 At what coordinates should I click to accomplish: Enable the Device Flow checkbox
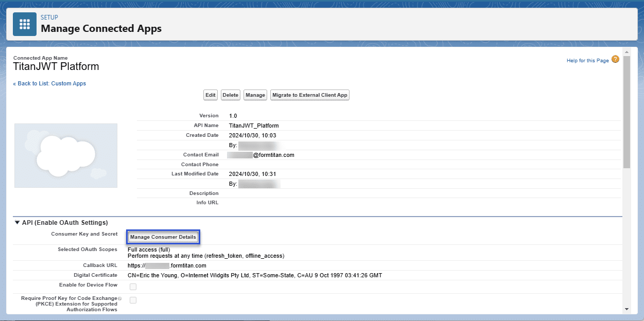(133, 287)
